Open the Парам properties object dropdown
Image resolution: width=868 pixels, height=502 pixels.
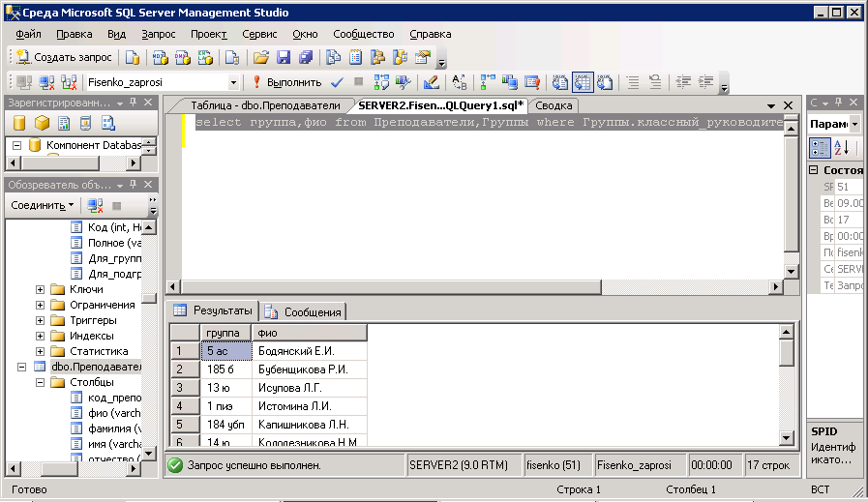tap(855, 124)
